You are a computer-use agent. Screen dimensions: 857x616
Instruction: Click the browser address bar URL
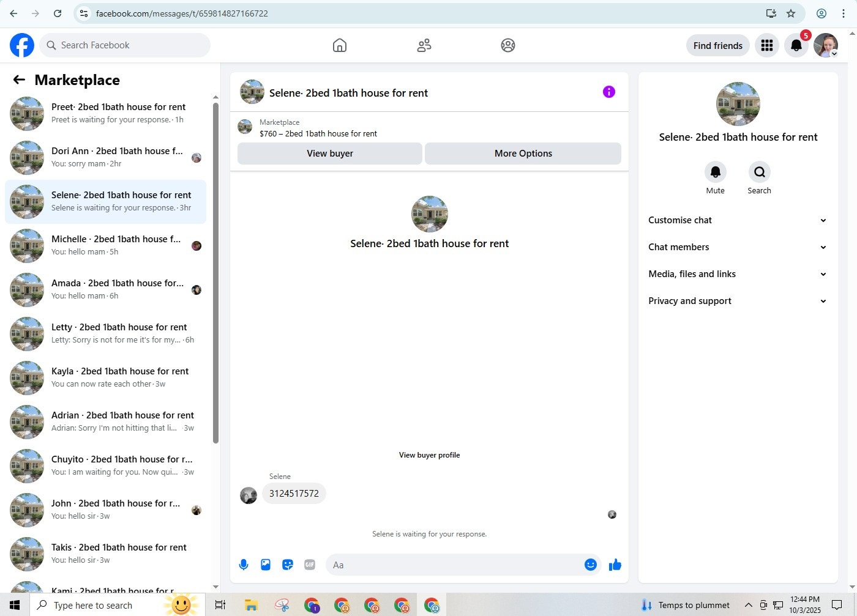point(182,13)
